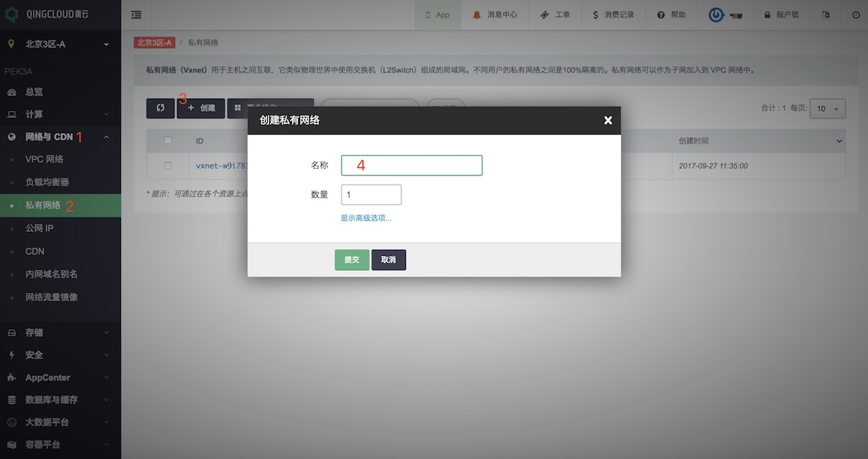Screen dimensions: 868x459
Task: Toggle the sidebar hamburger menu icon
Action: point(137,14)
